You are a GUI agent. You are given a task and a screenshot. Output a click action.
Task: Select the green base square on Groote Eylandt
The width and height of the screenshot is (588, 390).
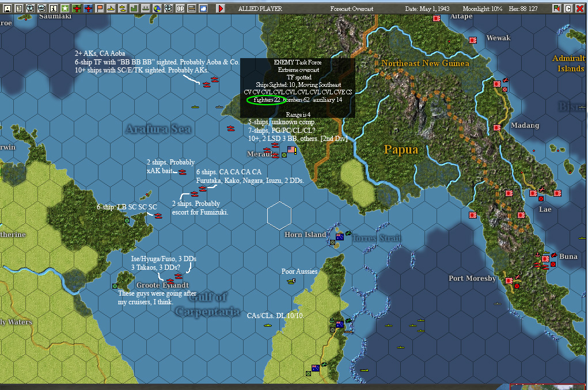115,286
